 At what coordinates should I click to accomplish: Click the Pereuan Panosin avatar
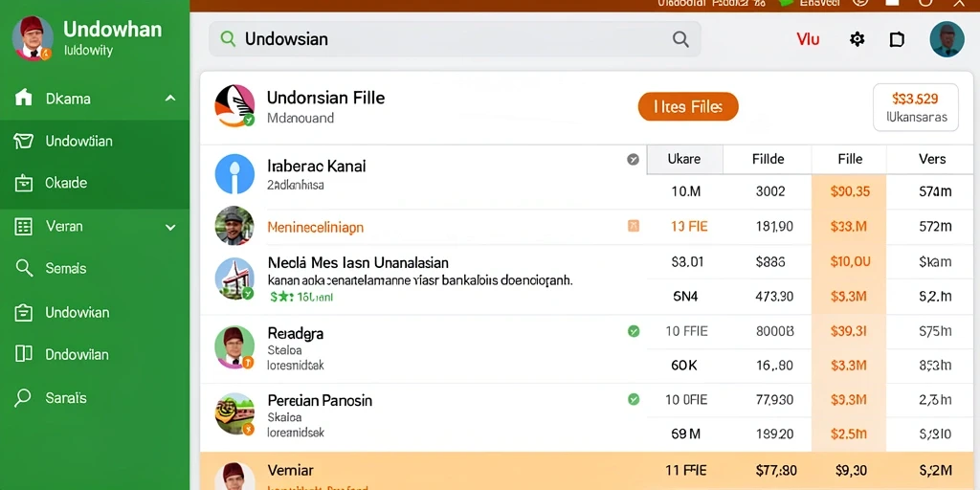234,413
